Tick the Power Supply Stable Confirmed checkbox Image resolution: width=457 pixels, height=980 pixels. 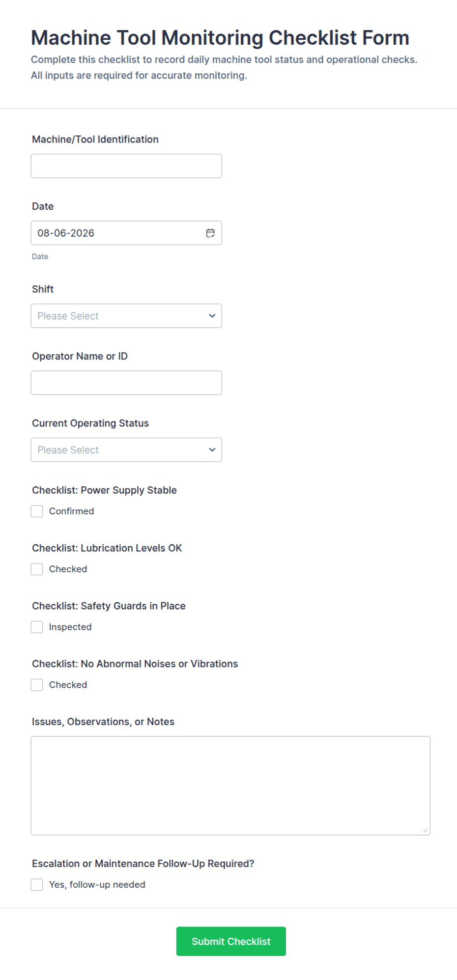click(37, 511)
